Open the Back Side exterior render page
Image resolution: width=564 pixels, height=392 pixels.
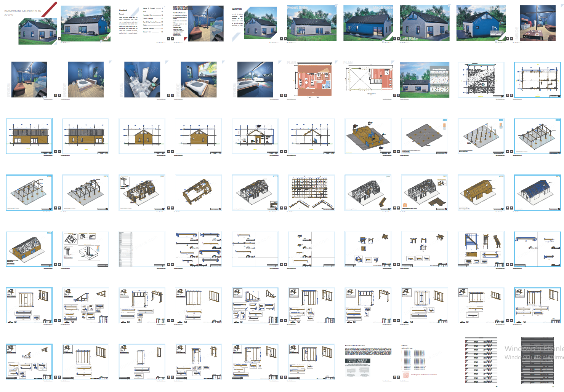pos(368,24)
